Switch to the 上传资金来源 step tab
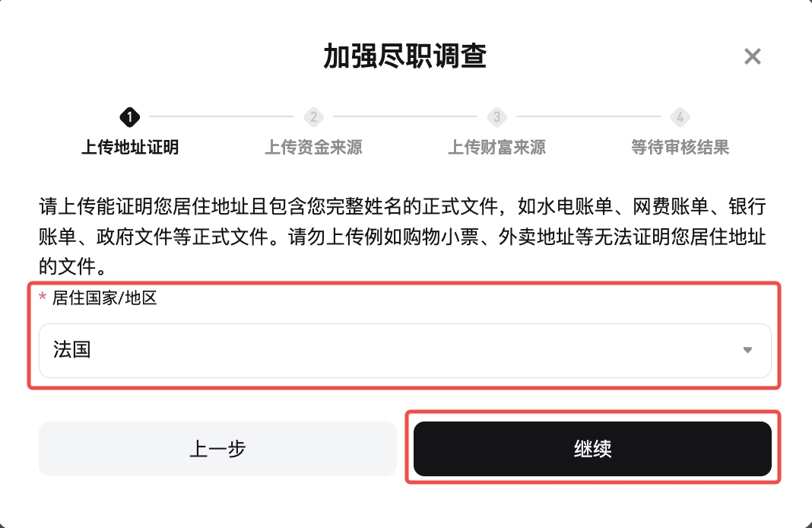812x528 pixels. [313, 147]
